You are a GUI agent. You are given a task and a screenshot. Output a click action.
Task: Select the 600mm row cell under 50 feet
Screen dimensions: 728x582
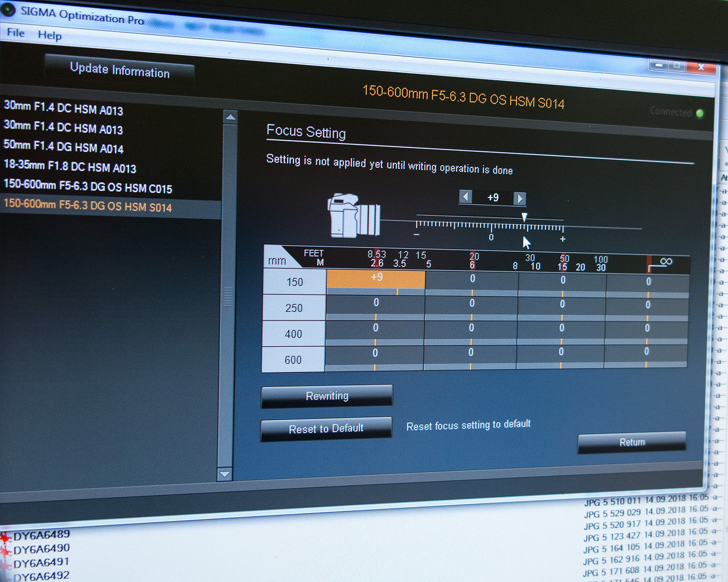[x=561, y=357]
